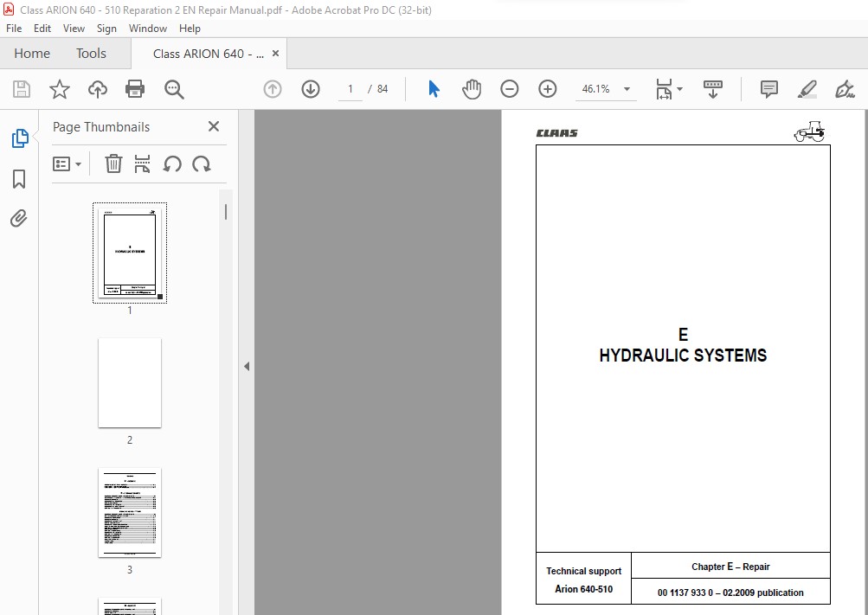Add document to starred favorites
Image resolution: width=868 pixels, height=615 pixels.
click(59, 89)
